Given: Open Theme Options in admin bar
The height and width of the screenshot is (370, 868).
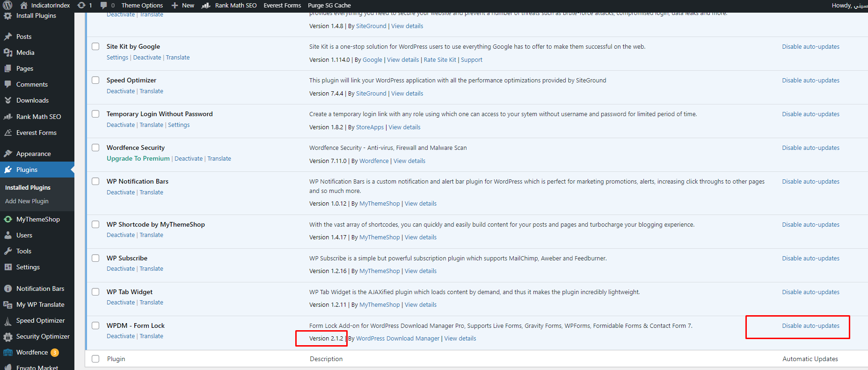Looking at the screenshot, I should [142, 5].
